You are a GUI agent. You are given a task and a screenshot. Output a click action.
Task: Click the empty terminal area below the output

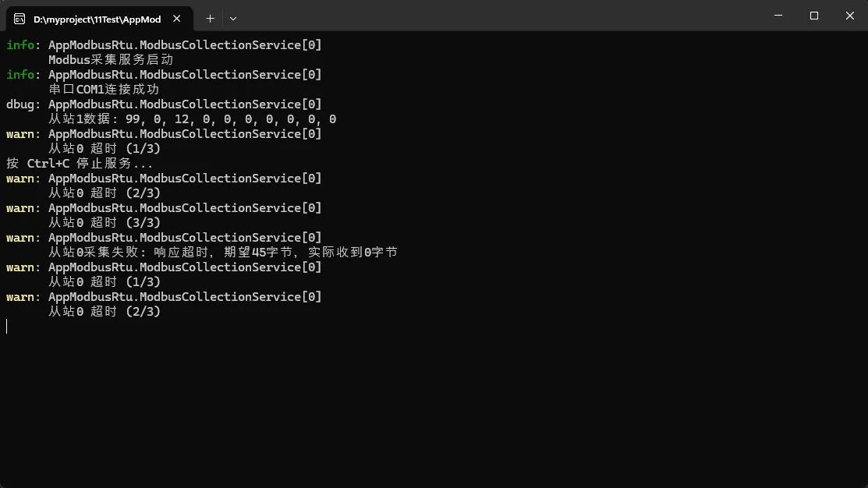point(434,405)
